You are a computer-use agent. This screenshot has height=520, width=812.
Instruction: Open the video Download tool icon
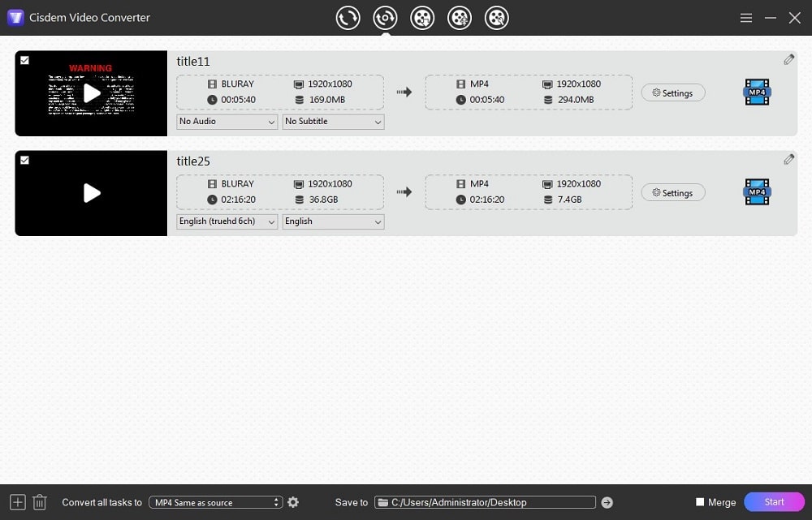pos(422,17)
